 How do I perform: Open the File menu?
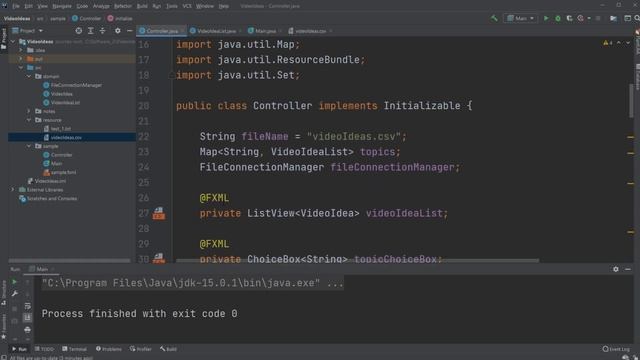point(16,6)
